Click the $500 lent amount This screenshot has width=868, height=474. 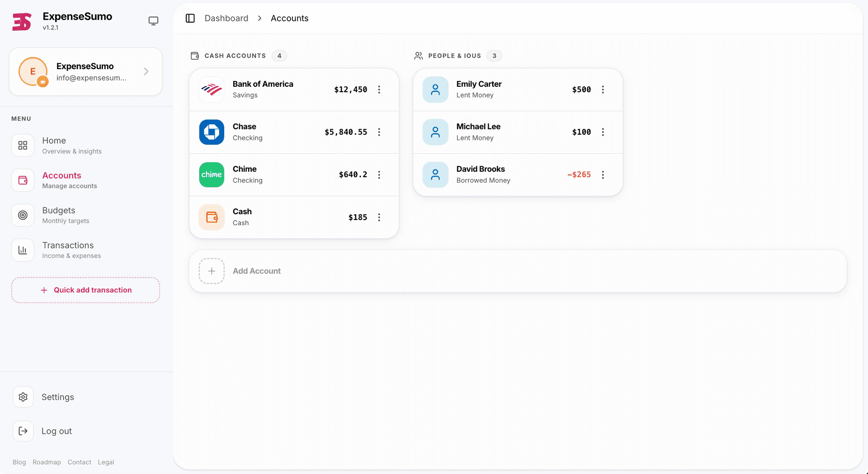point(581,89)
